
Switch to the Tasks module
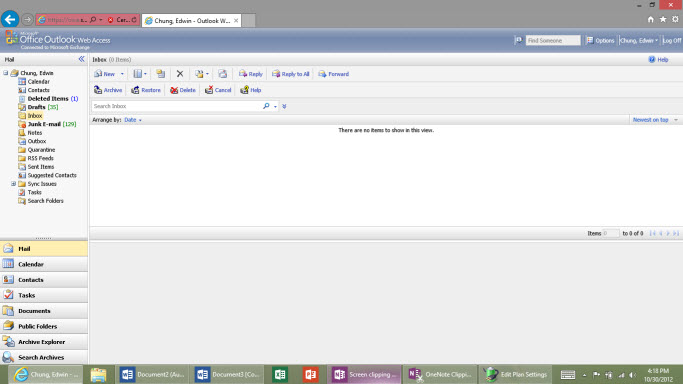point(44,295)
